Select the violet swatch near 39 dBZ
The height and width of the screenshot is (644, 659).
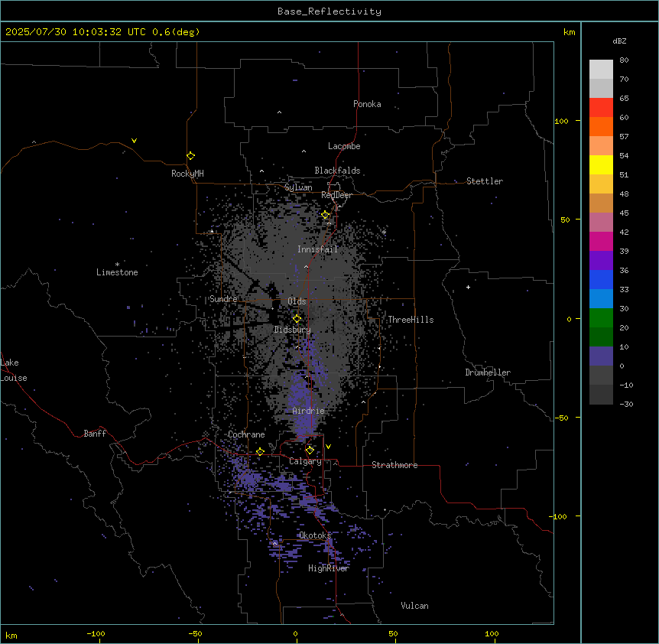pos(601,261)
